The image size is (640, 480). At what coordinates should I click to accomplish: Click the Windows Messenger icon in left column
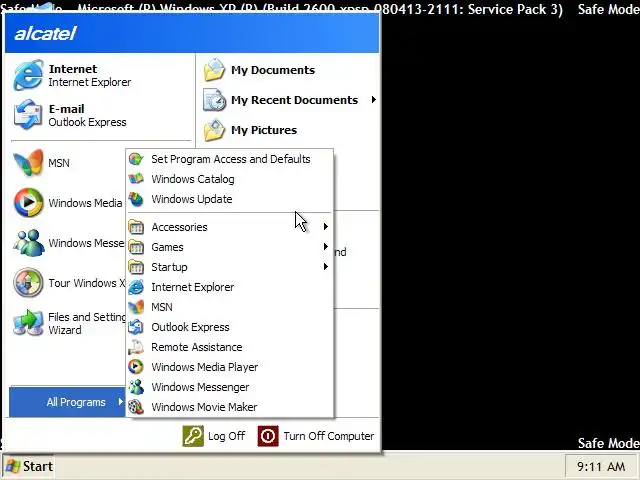point(28,243)
